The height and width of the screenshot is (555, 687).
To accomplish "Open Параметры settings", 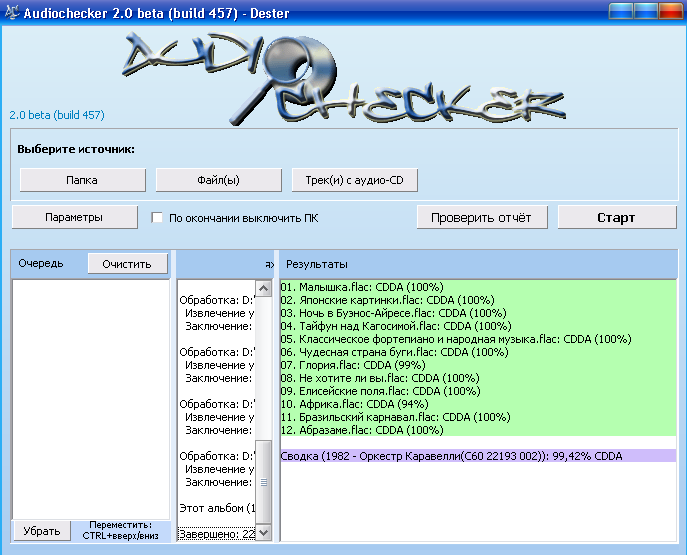I will click(x=73, y=217).
